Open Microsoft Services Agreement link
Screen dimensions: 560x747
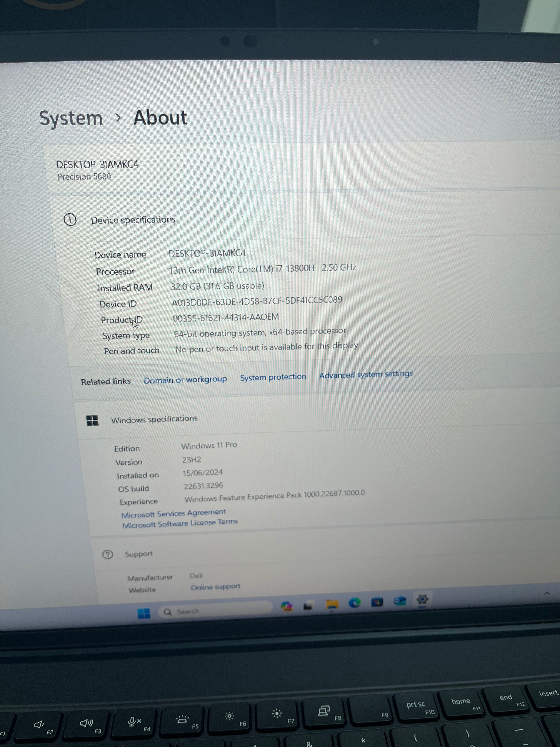174,513
